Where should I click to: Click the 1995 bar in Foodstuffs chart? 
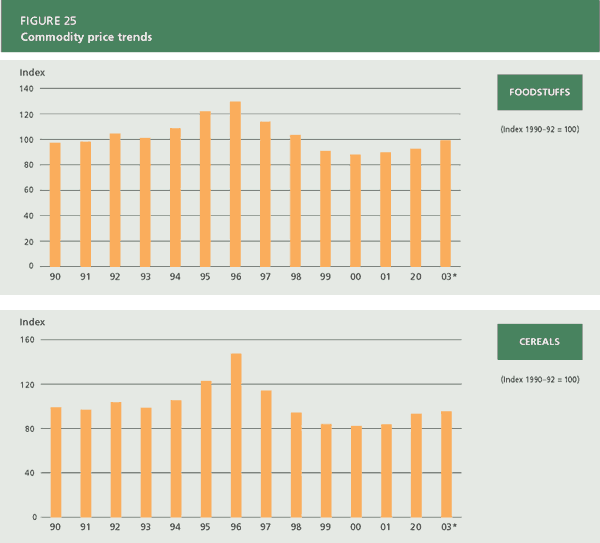(206, 189)
